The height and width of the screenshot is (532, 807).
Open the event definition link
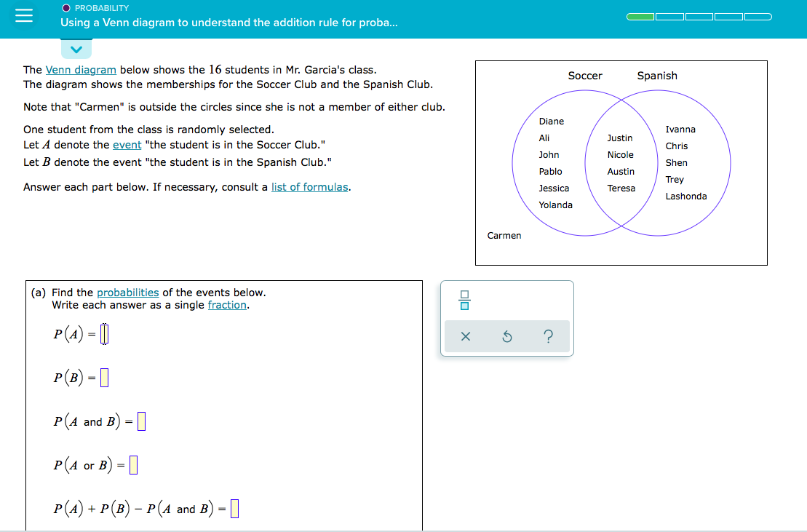tap(127, 144)
